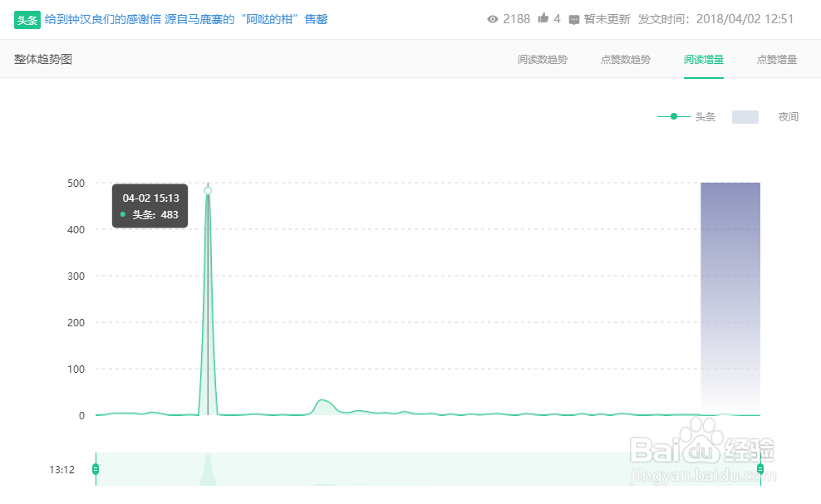821x504 pixels.
Task: Select the 阅读增量 tab
Action: tap(703, 60)
